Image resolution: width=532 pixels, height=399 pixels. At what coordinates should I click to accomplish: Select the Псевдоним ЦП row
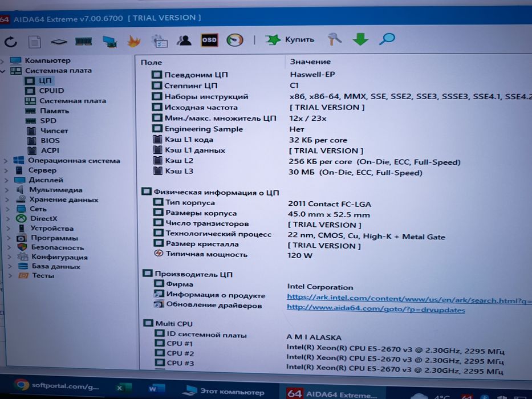point(196,75)
